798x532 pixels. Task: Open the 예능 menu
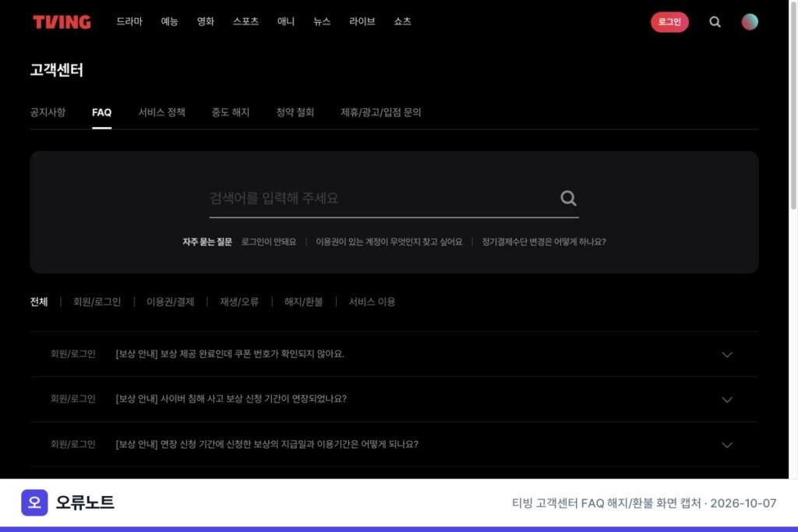169,21
